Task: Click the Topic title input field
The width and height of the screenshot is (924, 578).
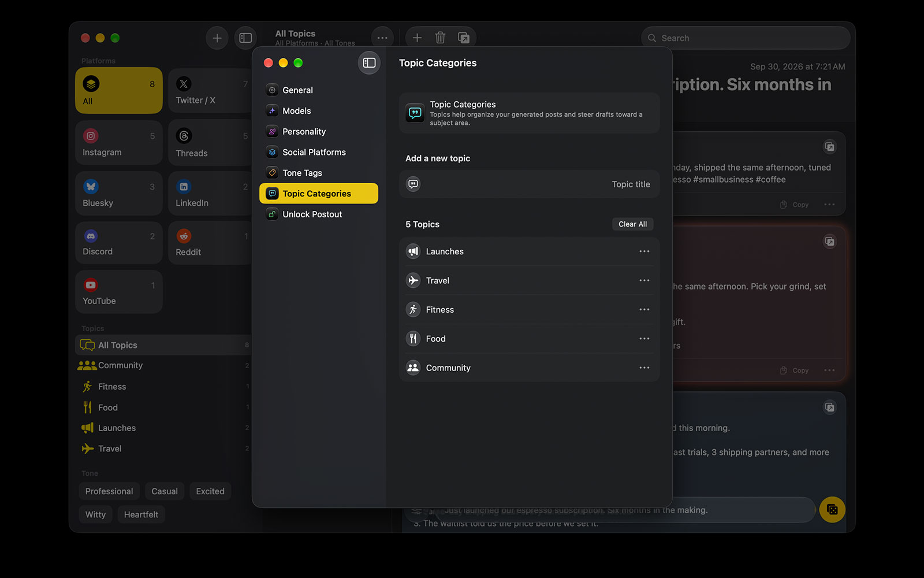Action: coord(529,184)
